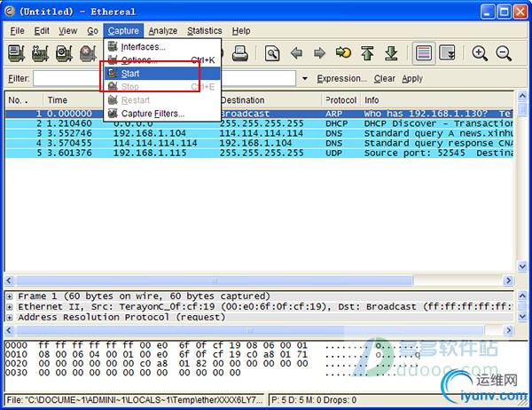The image size is (532, 410).
Task: Select Start in the Capture menu
Action: (130, 74)
